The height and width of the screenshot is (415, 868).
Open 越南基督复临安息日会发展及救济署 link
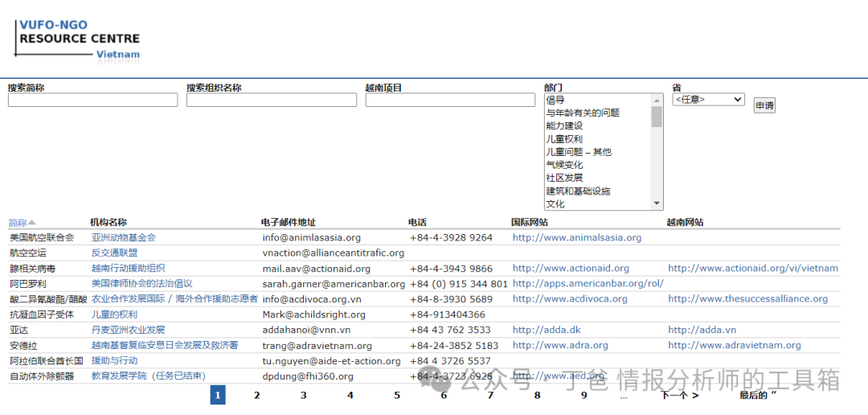coord(165,345)
